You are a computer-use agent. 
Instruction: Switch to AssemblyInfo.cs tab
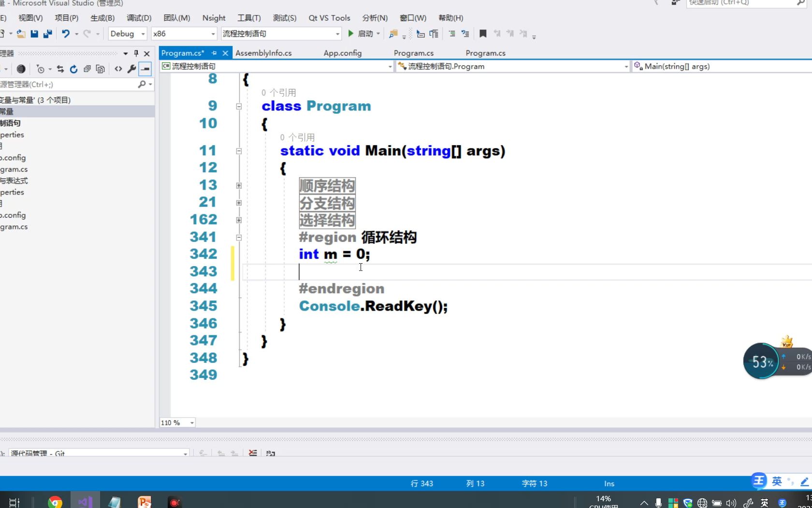[x=263, y=53]
